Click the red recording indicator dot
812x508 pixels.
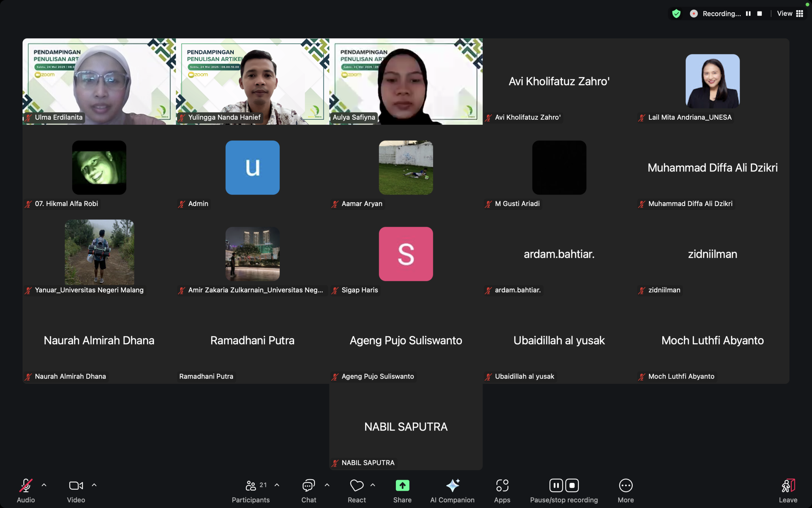click(694, 13)
